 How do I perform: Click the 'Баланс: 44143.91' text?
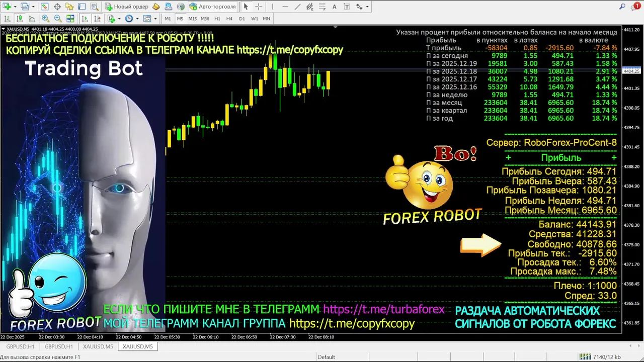coord(578,224)
